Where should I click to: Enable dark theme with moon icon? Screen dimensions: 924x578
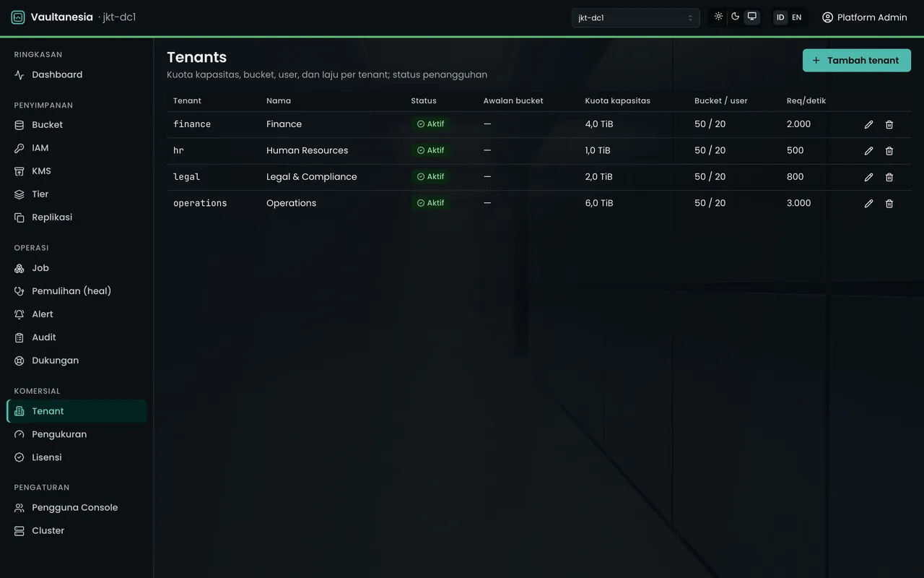pyautogui.click(x=735, y=17)
